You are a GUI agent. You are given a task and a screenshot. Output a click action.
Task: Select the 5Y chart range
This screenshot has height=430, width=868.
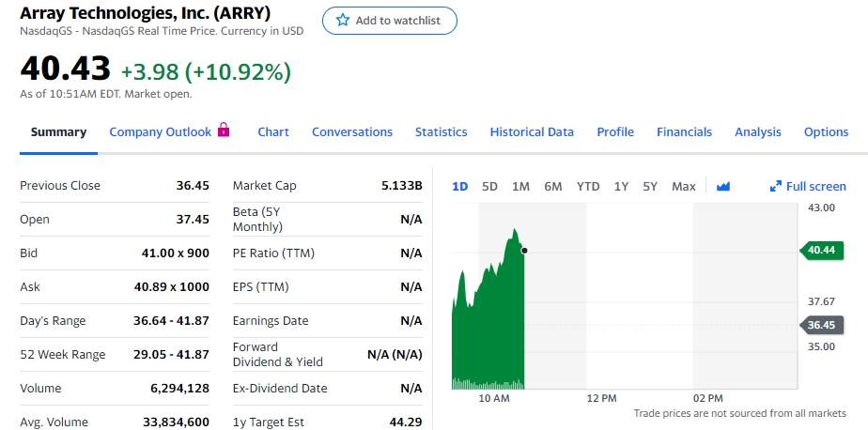coord(650,187)
